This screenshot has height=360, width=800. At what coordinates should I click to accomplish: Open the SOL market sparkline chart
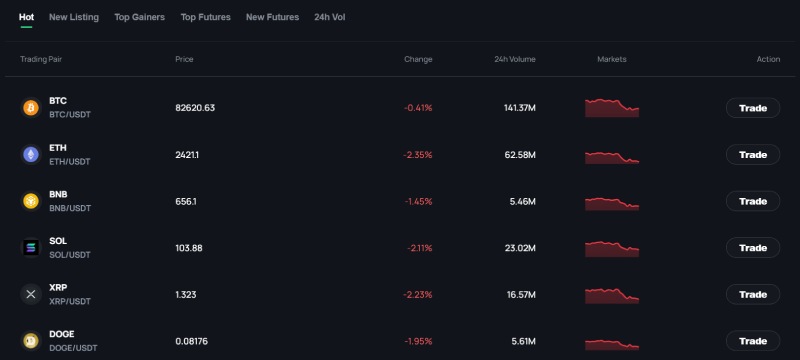(612, 249)
